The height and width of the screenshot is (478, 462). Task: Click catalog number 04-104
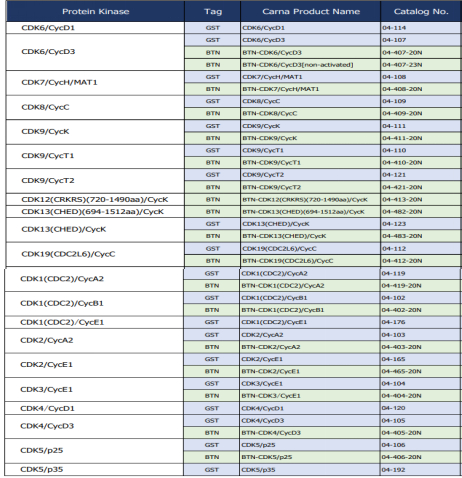click(393, 384)
